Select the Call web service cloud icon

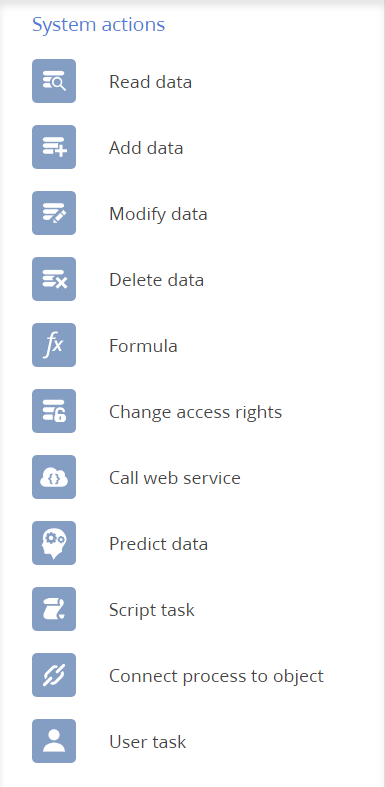tap(54, 477)
